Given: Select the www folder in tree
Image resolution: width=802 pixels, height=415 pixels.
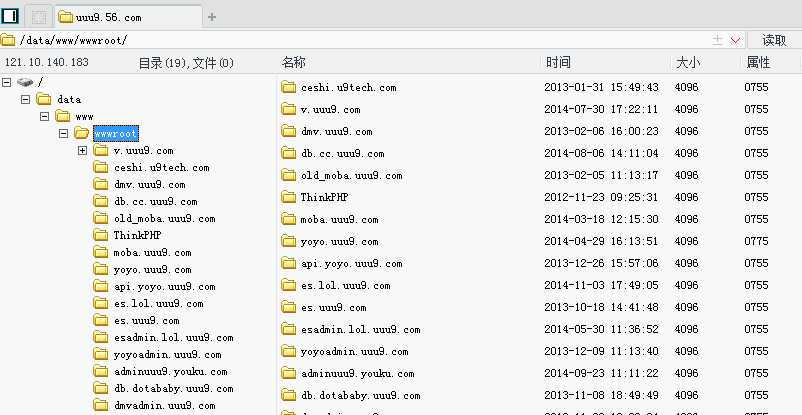Looking at the screenshot, I should point(84,117).
